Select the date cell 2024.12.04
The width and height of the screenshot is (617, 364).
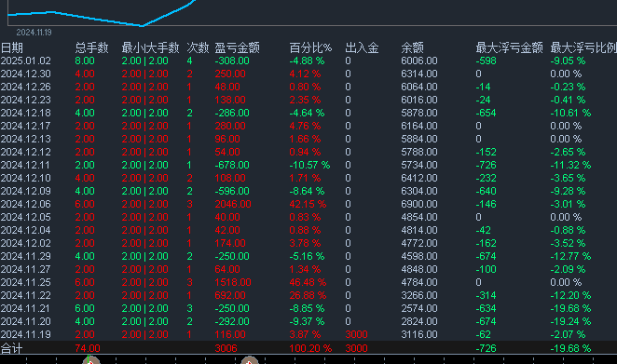pos(26,230)
